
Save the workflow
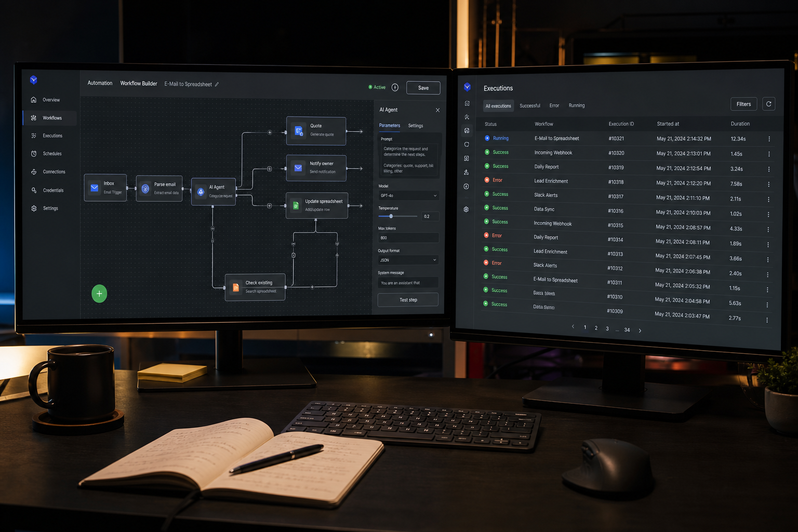click(423, 88)
